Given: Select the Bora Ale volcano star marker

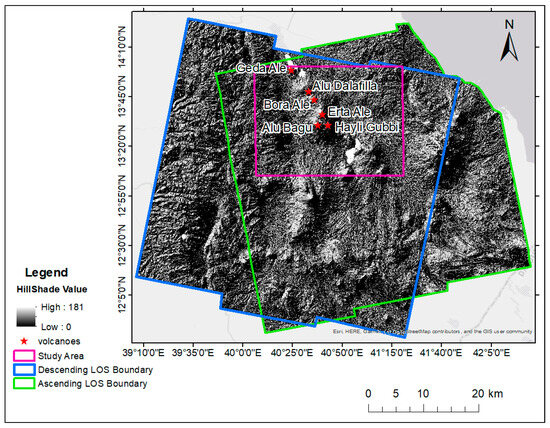Looking at the screenshot, I should 314,100.
